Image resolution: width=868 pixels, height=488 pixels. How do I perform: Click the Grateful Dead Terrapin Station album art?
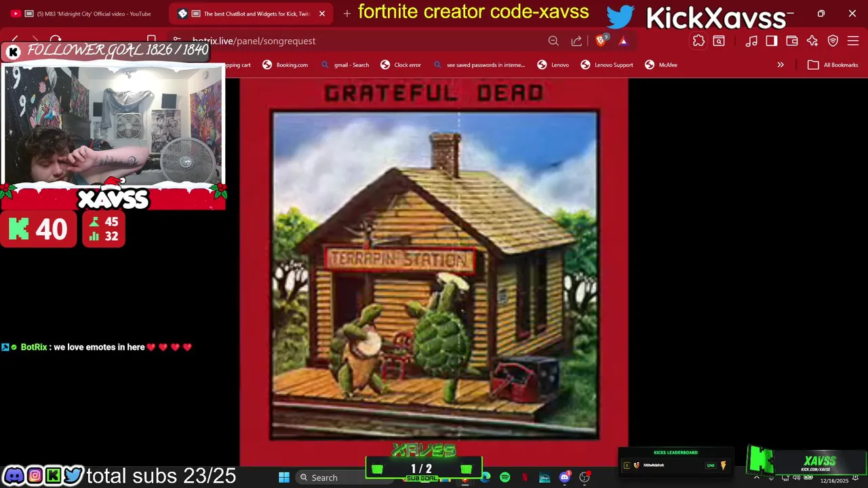click(x=434, y=271)
